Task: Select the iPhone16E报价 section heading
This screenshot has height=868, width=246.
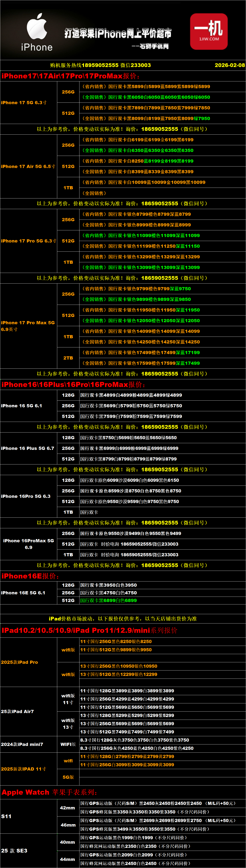Action: [30, 576]
